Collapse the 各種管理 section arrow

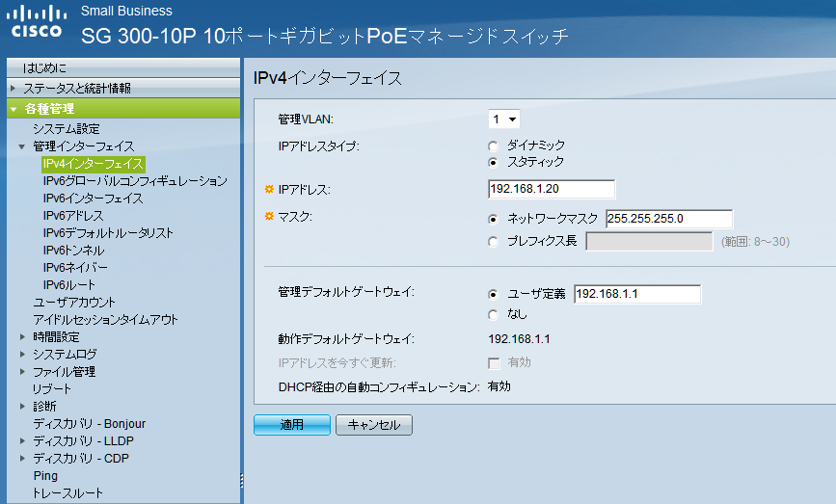point(13,109)
